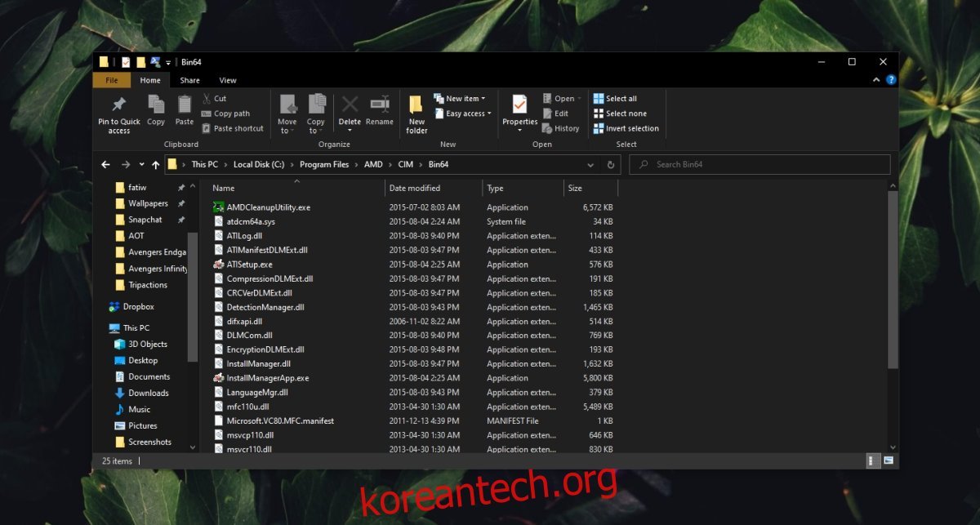This screenshot has height=525, width=980.
Task: Open the Copy to button
Action: (316, 114)
